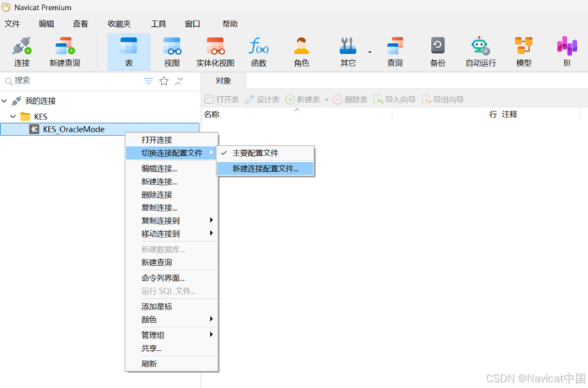Expand the 复制连接到 submenu
Image resolution: width=588 pixels, height=388 pixels.
point(171,221)
